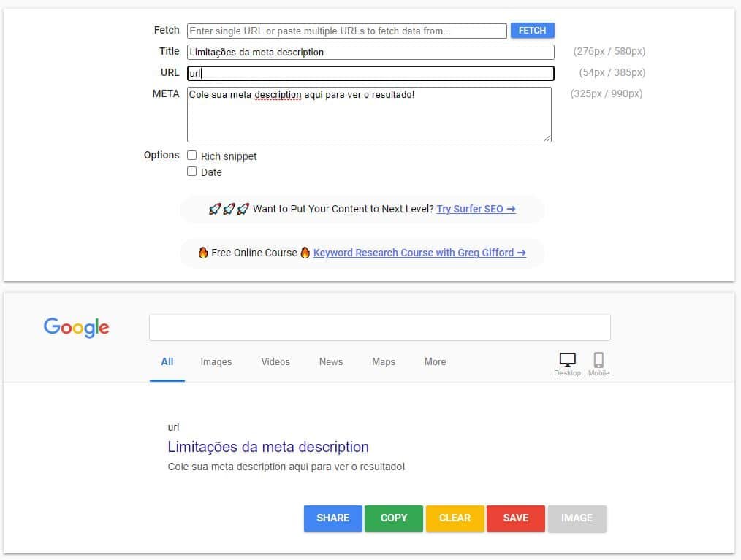Open the Images search tab
This screenshot has width=741, height=560.
(216, 361)
